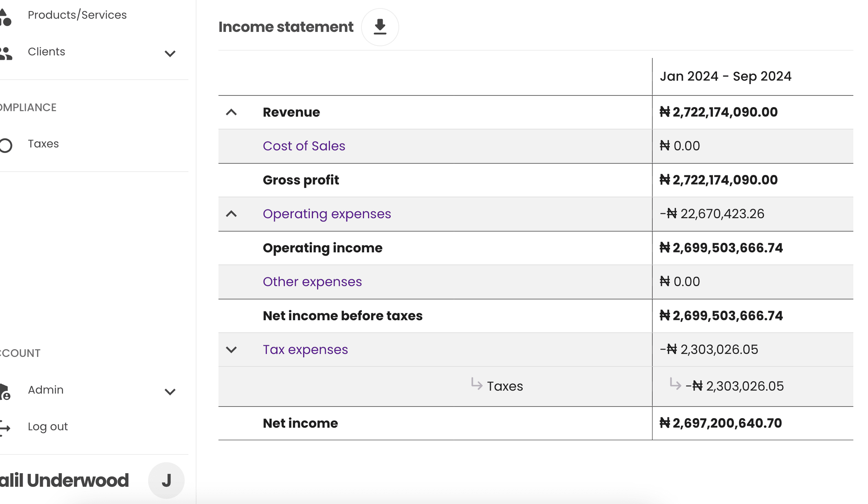Expand the Admin sidebar menu

(170, 392)
